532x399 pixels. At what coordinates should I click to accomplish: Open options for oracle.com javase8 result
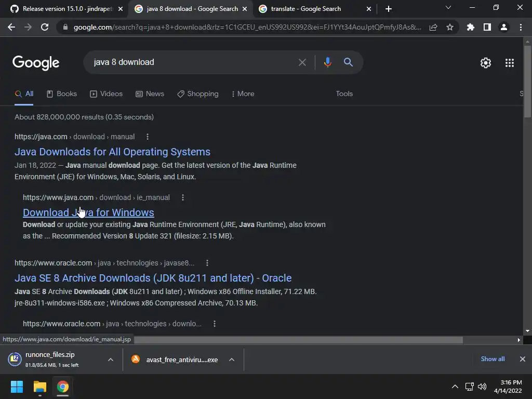point(207,263)
